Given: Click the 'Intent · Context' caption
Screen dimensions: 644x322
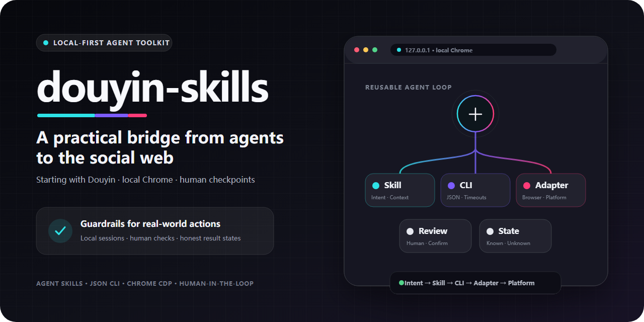Looking at the screenshot, I should click(x=390, y=197).
